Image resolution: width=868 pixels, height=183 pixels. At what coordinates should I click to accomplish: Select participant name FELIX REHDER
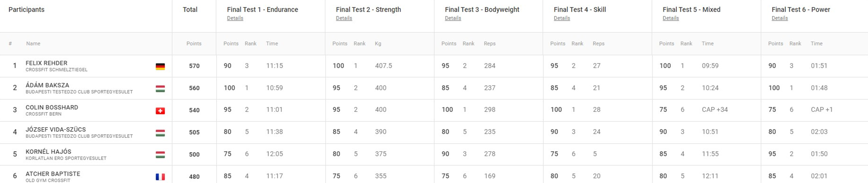[47, 63]
